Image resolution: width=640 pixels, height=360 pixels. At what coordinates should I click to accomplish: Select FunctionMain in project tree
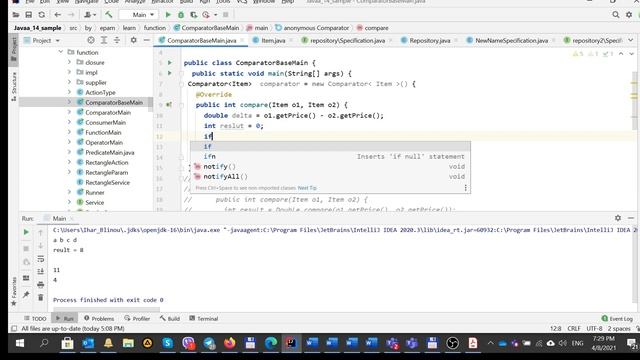coord(103,132)
